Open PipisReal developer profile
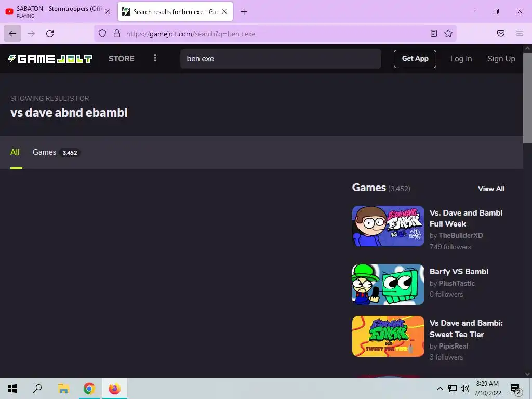This screenshot has height=399, width=532. click(453, 346)
